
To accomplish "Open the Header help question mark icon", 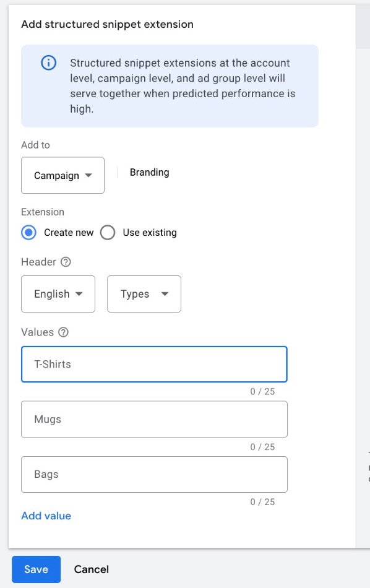I will point(66,262).
